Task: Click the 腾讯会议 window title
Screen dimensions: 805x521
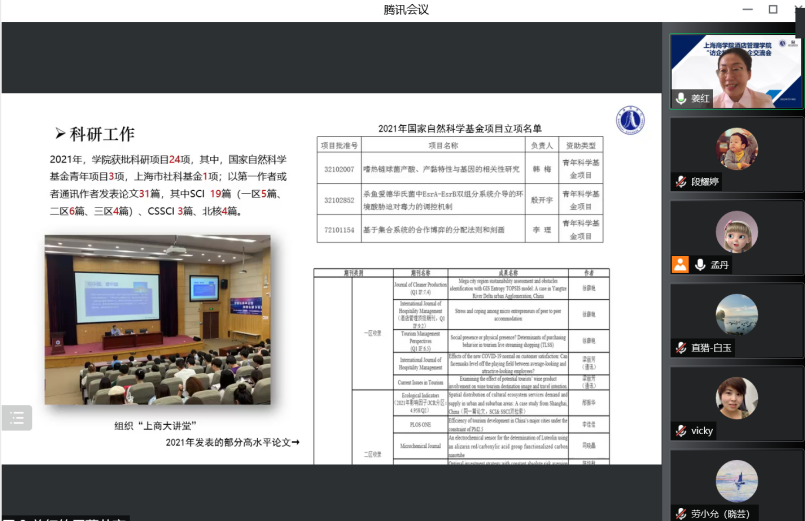Action: tap(406, 10)
